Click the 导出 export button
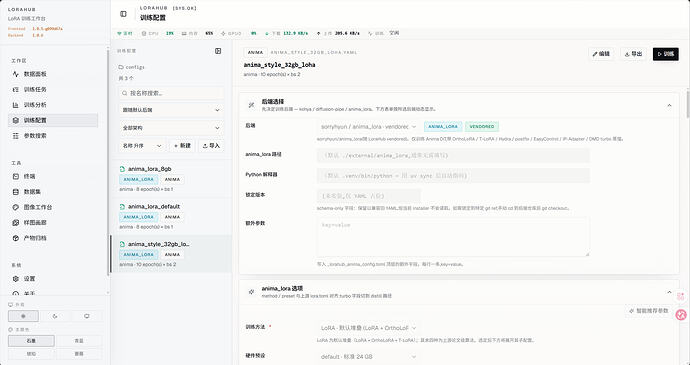The width and height of the screenshot is (690, 365). pyautogui.click(x=633, y=54)
